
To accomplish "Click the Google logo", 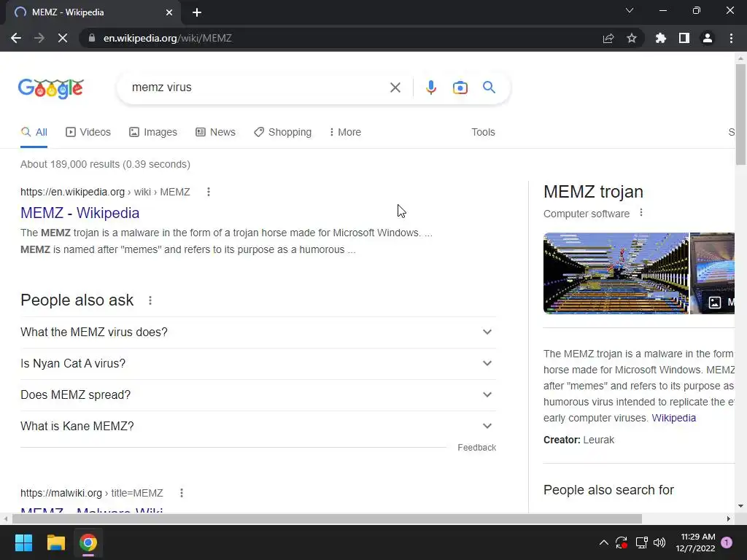I will point(51,88).
